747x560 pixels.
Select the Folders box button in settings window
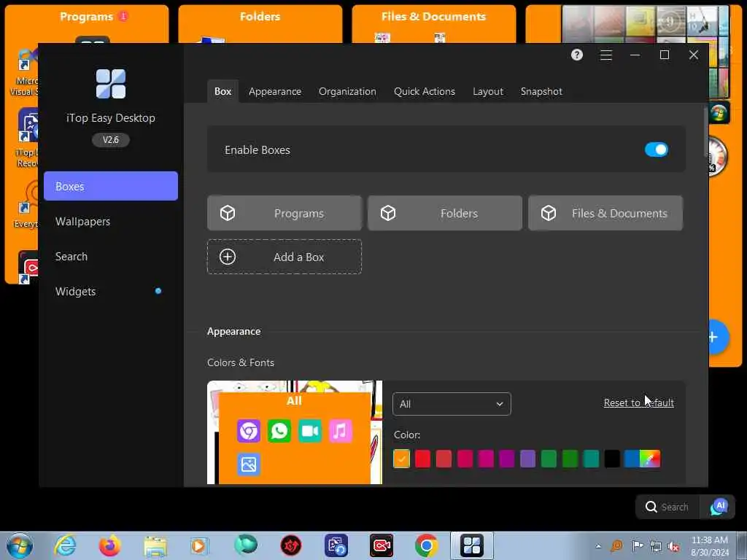coord(444,213)
